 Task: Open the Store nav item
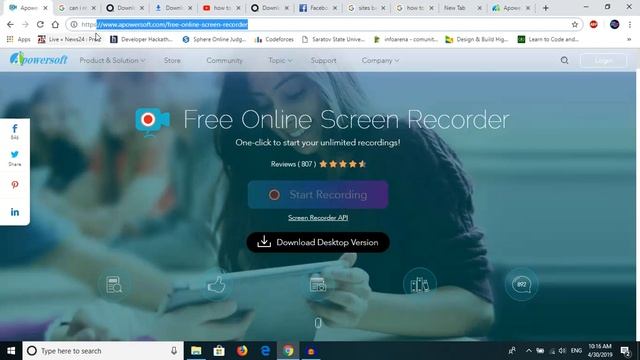pyautogui.click(x=172, y=60)
